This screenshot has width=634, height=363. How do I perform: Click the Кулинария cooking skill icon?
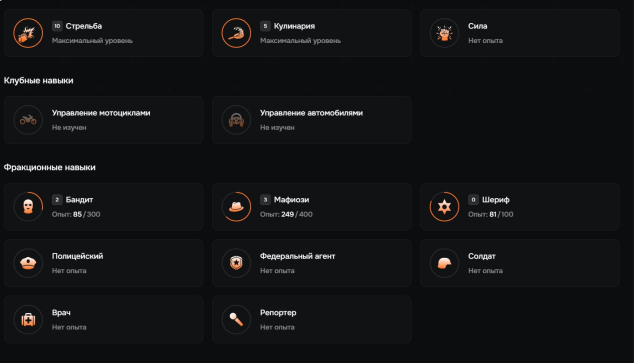tap(236, 33)
